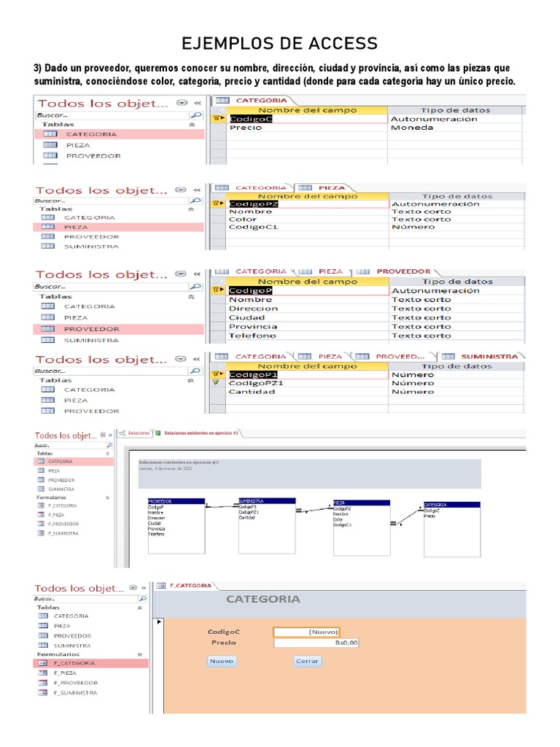This screenshot has height=747, width=560.
Task: Click the report icon on Relaciones existentes tab
Action: (157, 433)
